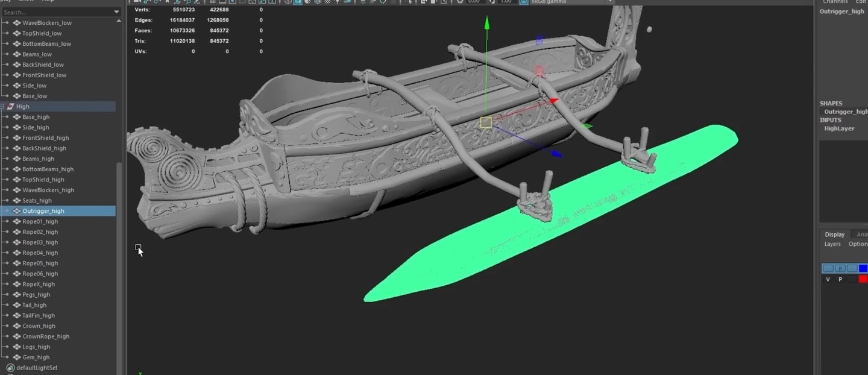Click the red layer icon beside High

click(x=10, y=107)
